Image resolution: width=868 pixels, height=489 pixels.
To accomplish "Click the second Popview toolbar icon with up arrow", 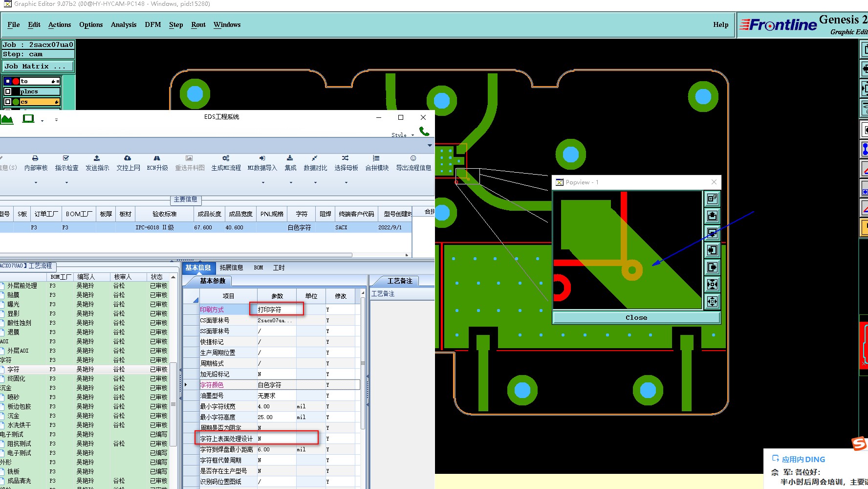I will click(x=712, y=216).
